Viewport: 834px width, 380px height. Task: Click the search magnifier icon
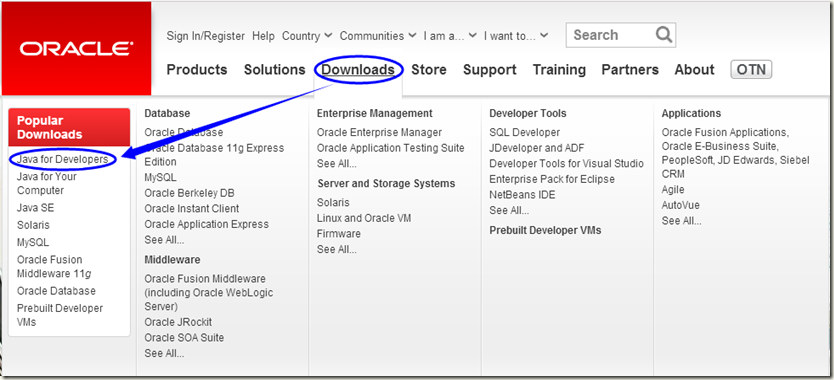click(x=664, y=35)
